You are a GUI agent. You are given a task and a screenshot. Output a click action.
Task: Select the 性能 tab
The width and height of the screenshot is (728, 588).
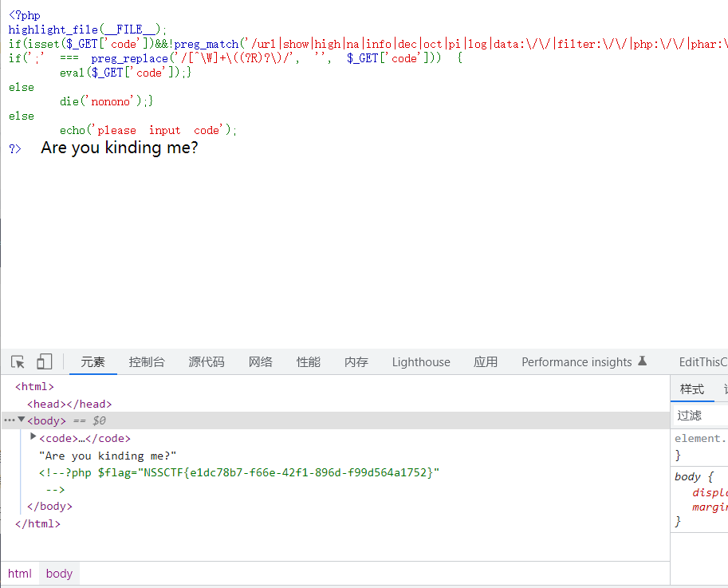(309, 361)
